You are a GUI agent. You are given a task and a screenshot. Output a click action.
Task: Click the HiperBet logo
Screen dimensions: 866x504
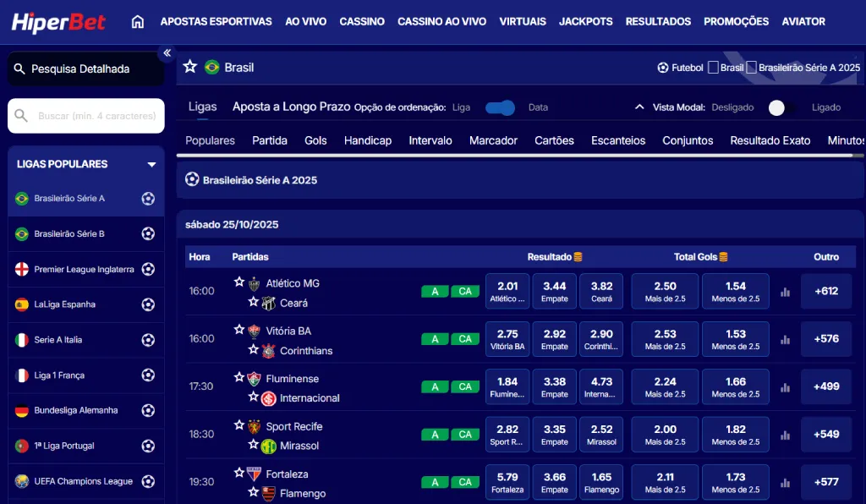point(58,22)
